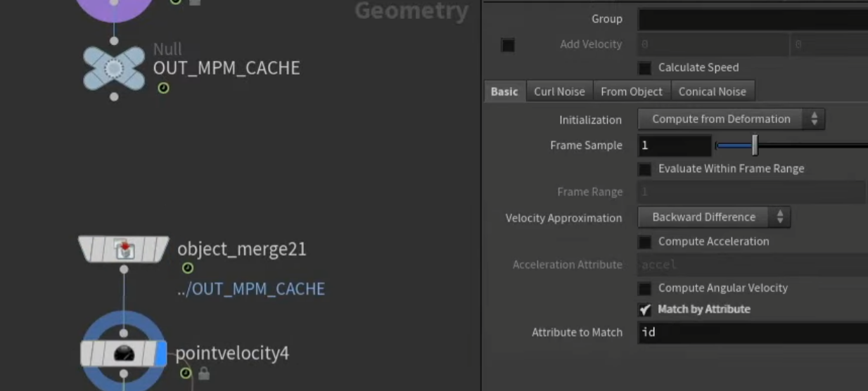The image size is (868, 391).
Task: Click the Group input field
Action: click(x=753, y=19)
